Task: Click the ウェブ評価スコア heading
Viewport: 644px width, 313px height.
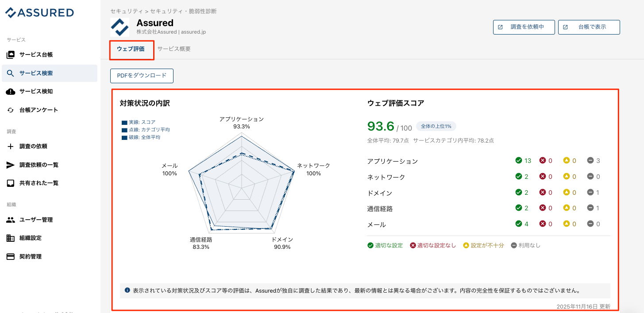Action: pyautogui.click(x=396, y=103)
